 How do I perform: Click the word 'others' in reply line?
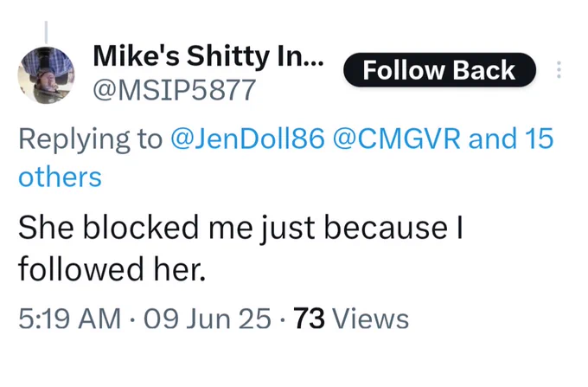coord(60,177)
